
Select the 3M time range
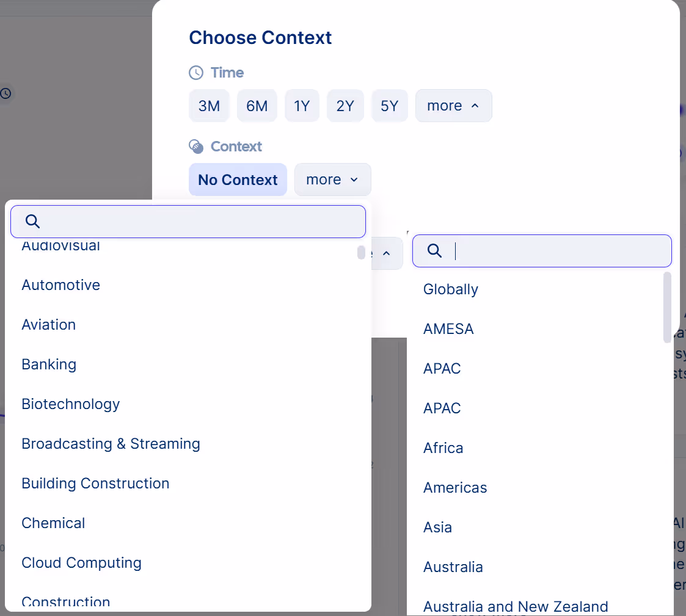click(209, 106)
